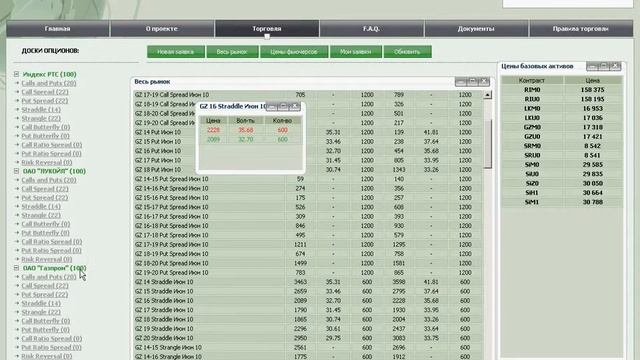Screen dimensions: 640x360
Task: Select the SiH1 contract row
Action: coord(562,193)
